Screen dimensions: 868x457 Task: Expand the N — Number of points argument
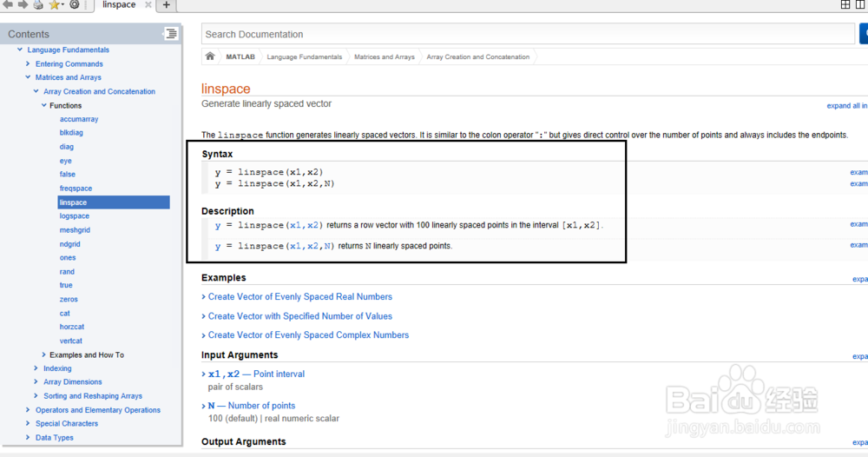click(x=251, y=406)
